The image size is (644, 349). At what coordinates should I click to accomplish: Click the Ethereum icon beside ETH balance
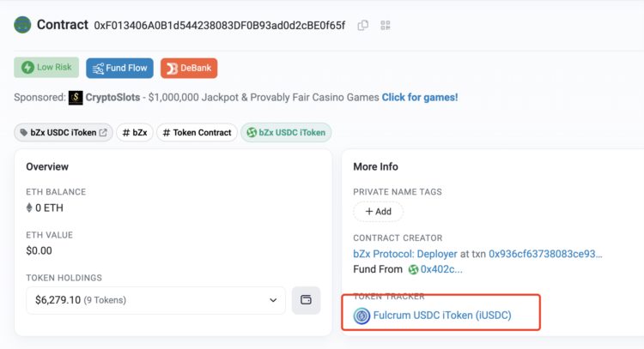(x=31, y=208)
